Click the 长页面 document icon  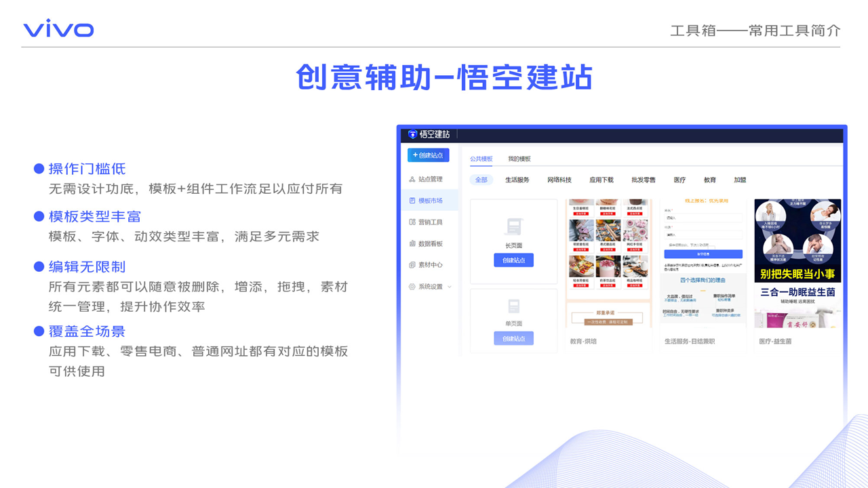click(x=513, y=226)
